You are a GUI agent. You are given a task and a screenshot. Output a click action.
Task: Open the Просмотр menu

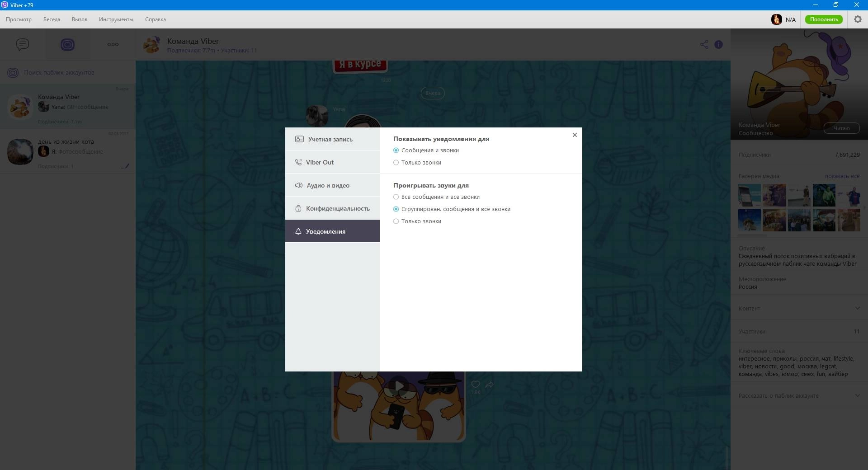(x=19, y=19)
